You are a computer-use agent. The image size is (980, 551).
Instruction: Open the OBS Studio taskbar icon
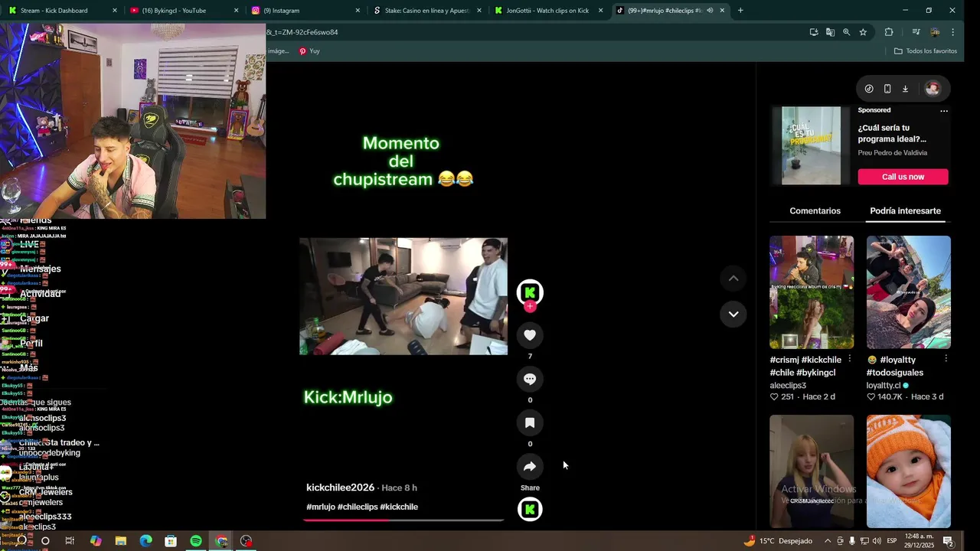(x=246, y=541)
